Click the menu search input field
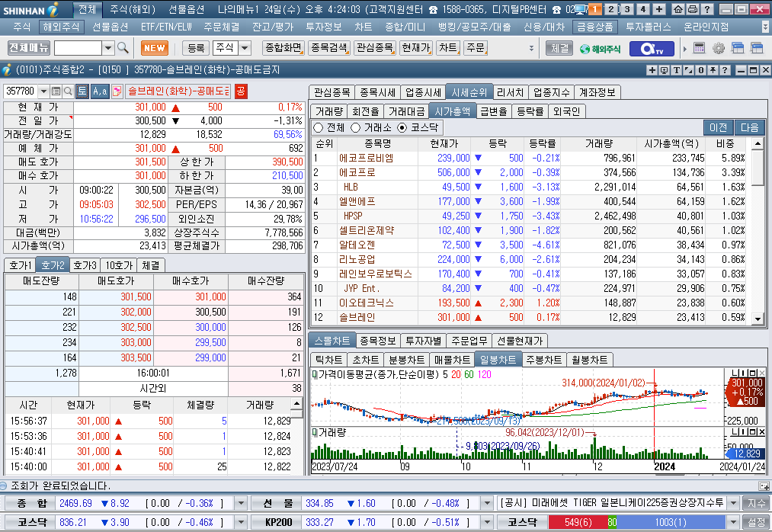This screenshot has width=772, height=532. 78,48
